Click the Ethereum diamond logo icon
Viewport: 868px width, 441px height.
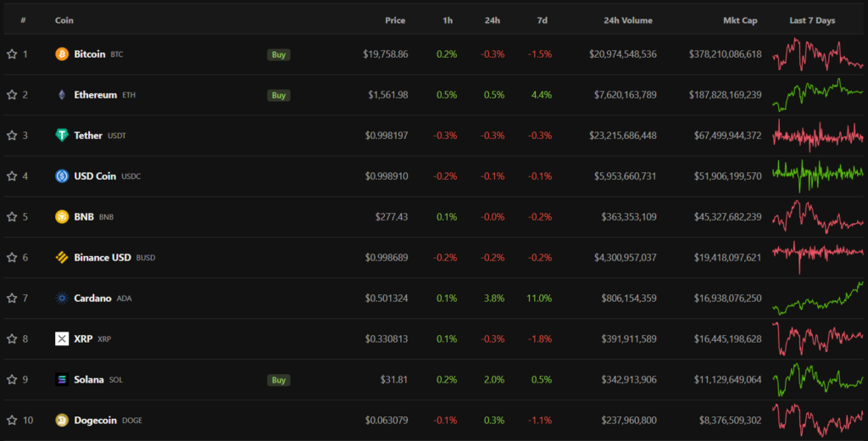(x=62, y=95)
